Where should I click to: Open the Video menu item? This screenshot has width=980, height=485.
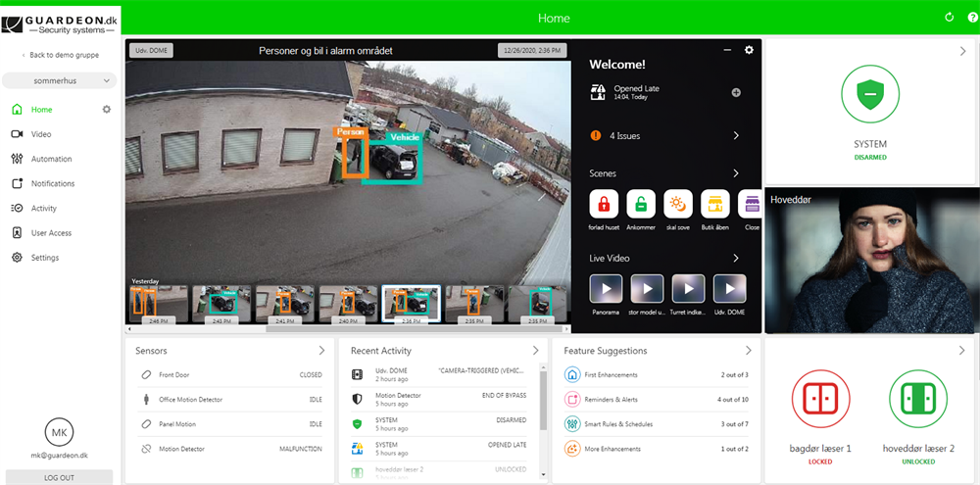41,134
